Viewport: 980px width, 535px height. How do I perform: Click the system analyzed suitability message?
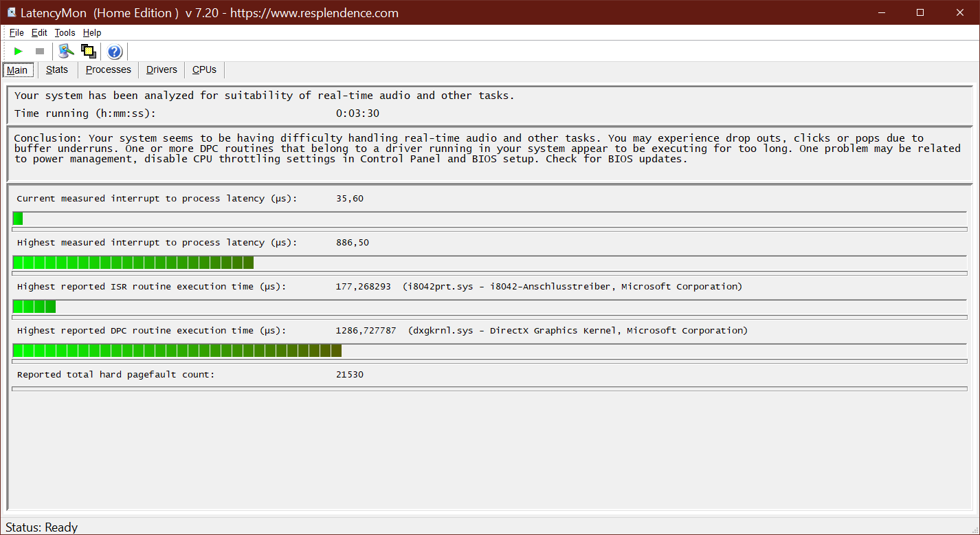[265, 96]
